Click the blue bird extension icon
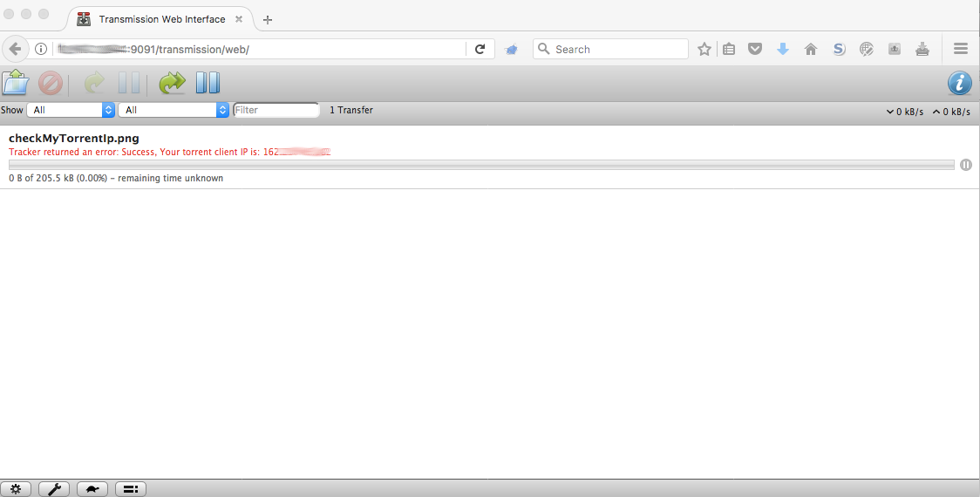This screenshot has height=497, width=980. pos(511,50)
